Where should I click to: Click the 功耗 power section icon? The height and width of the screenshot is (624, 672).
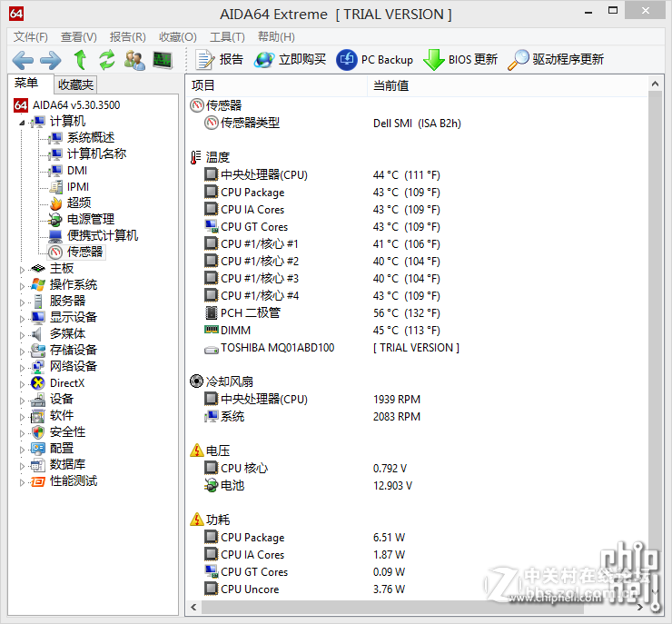pyautogui.click(x=196, y=520)
